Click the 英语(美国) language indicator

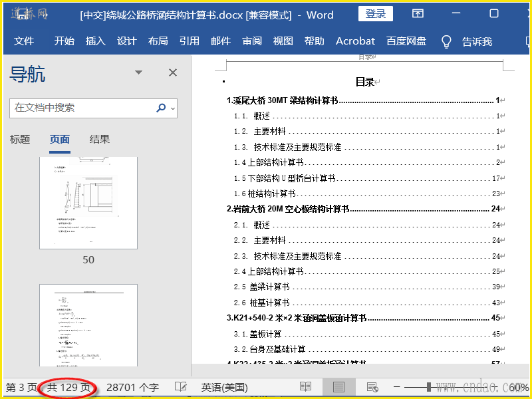pos(224,387)
